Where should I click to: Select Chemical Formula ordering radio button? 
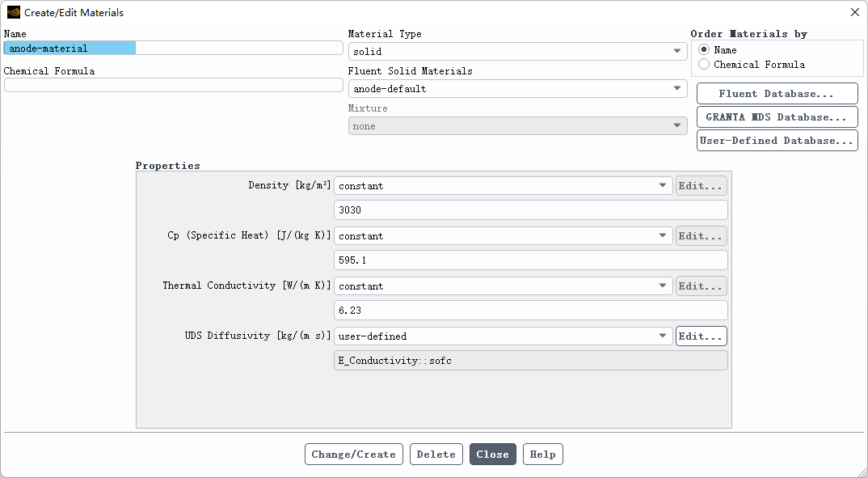(704, 65)
